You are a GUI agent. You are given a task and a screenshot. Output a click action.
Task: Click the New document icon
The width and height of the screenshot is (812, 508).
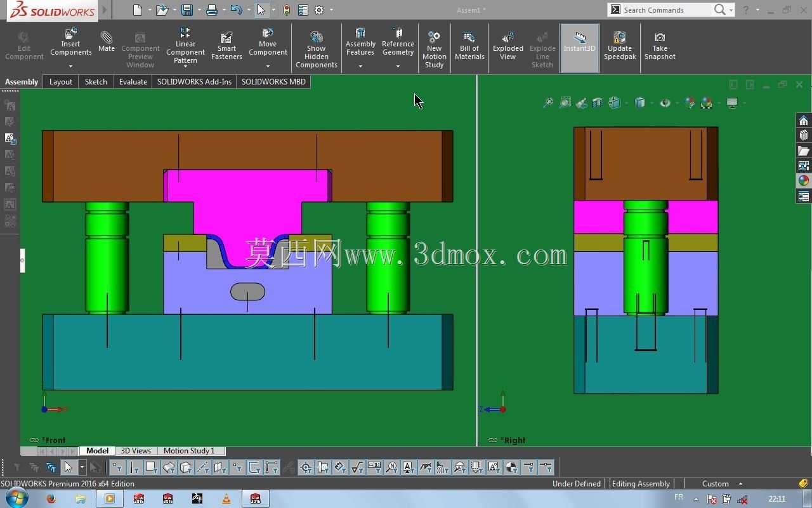(138, 10)
